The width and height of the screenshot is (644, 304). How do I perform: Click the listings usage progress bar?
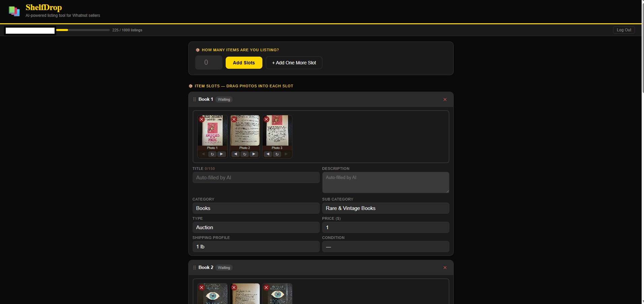(83, 30)
